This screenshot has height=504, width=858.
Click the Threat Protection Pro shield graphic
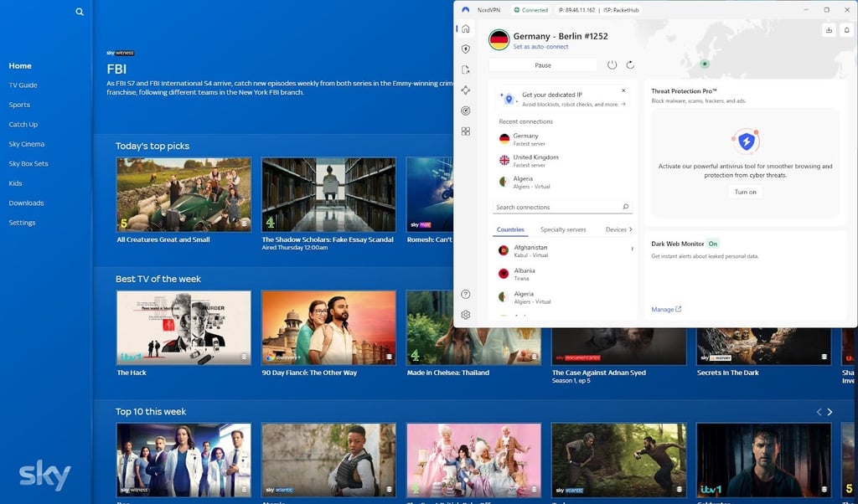click(x=746, y=141)
